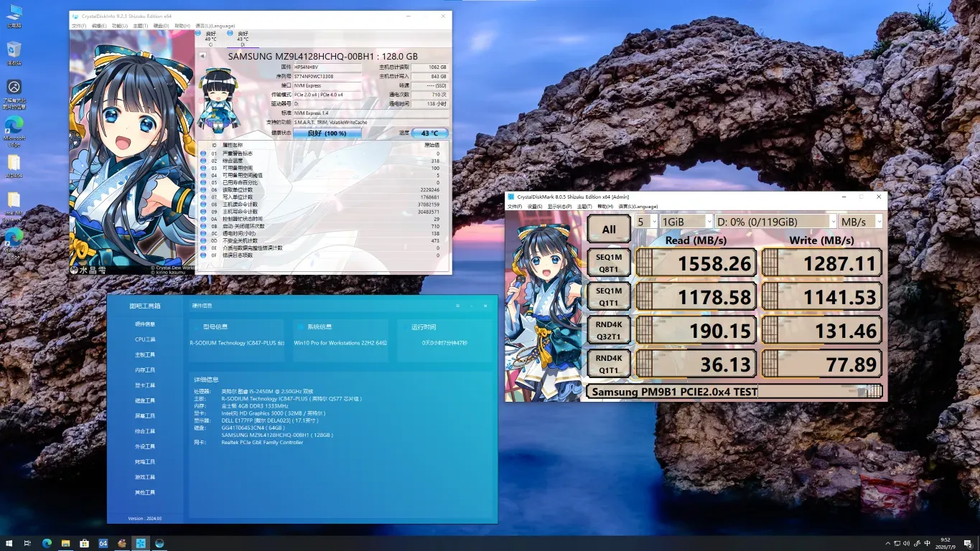Select 显卡工具 in toolbox sidebar
980x551 pixels.
coord(145,385)
